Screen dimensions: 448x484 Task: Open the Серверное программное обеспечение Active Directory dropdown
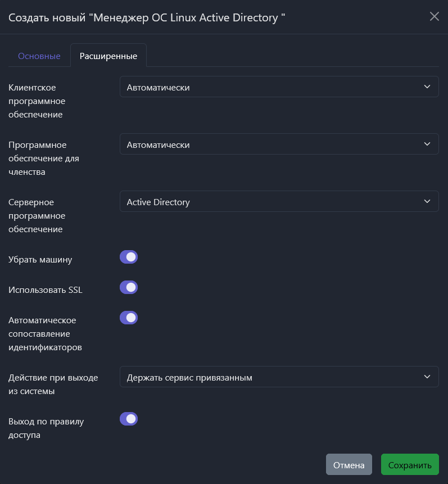click(279, 202)
